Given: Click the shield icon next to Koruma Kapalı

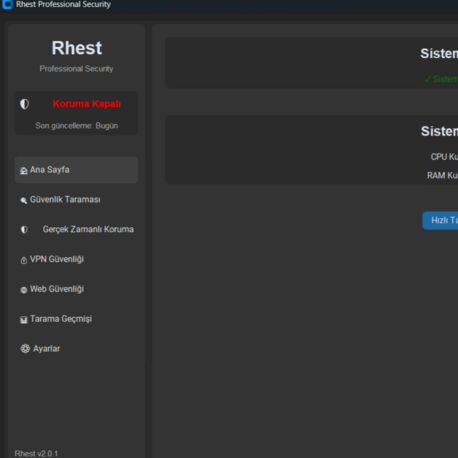Looking at the screenshot, I should 24,104.
